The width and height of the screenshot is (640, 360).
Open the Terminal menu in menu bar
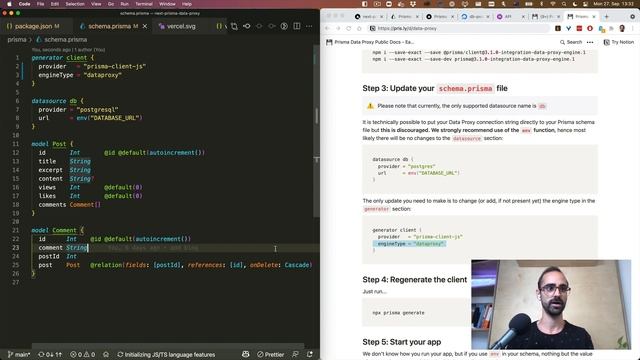(x=144, y=4)
